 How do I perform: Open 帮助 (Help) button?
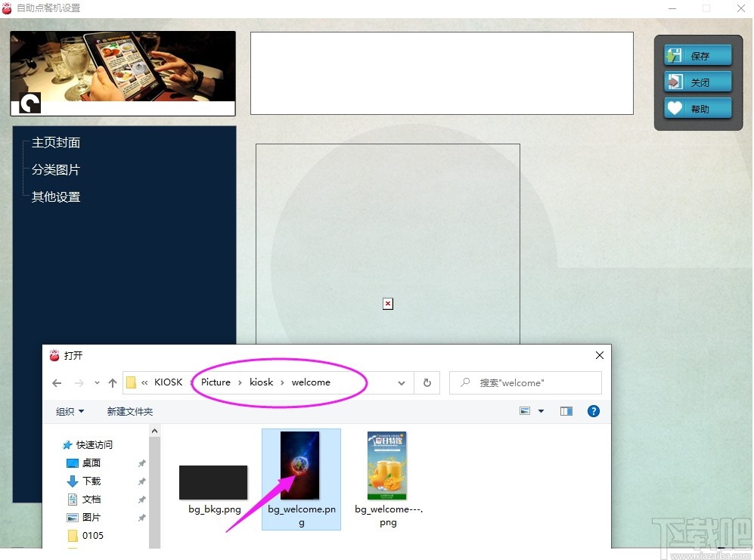tap(698, 109)
